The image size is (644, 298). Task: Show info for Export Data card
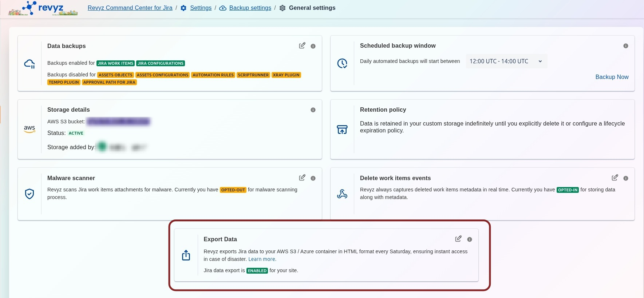point(469,239)
